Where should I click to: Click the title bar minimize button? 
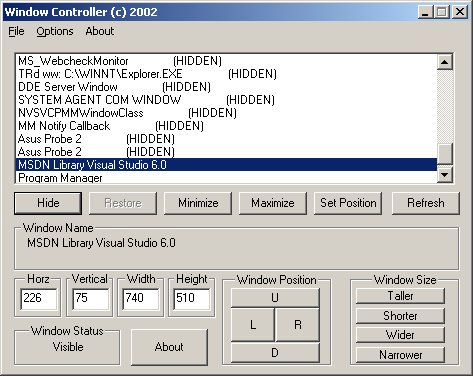425,12
